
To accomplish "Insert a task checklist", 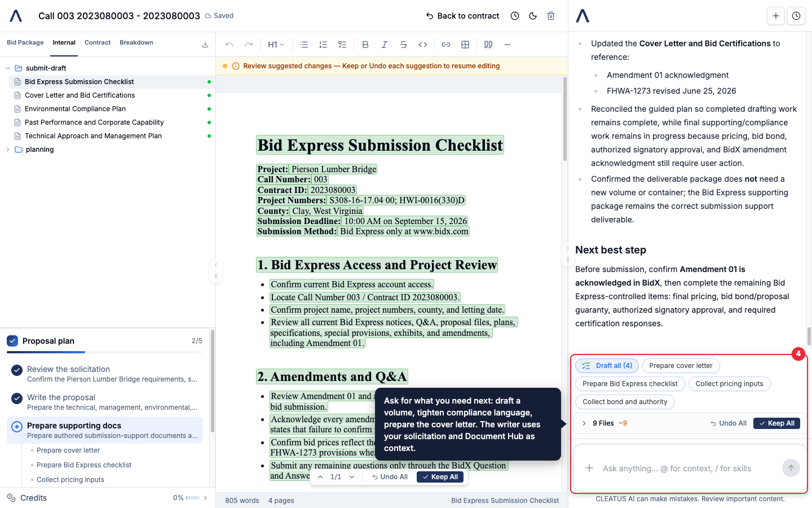I will pos(342,45).
